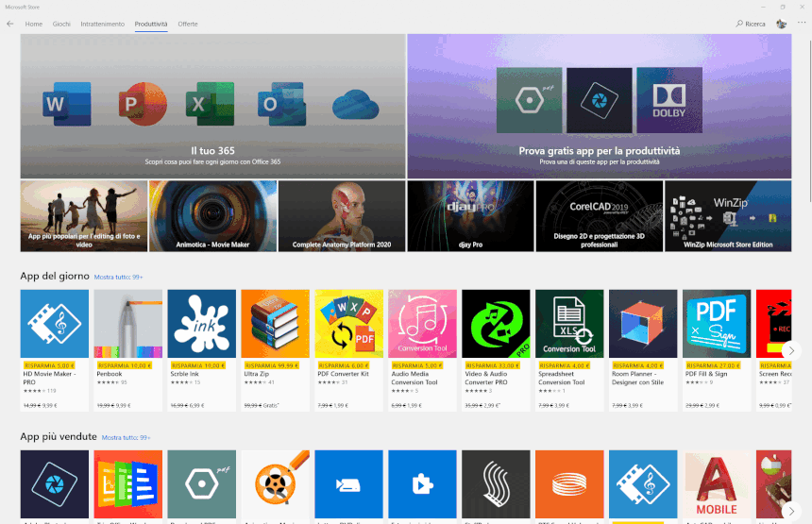
Task: Click the Penbook app title
Action: pyautogui.click(x=110, y=374)
